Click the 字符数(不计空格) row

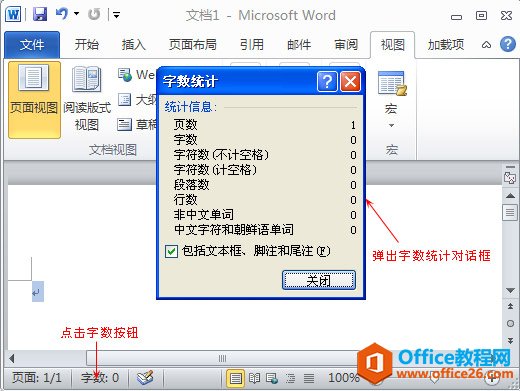(265, 155)
